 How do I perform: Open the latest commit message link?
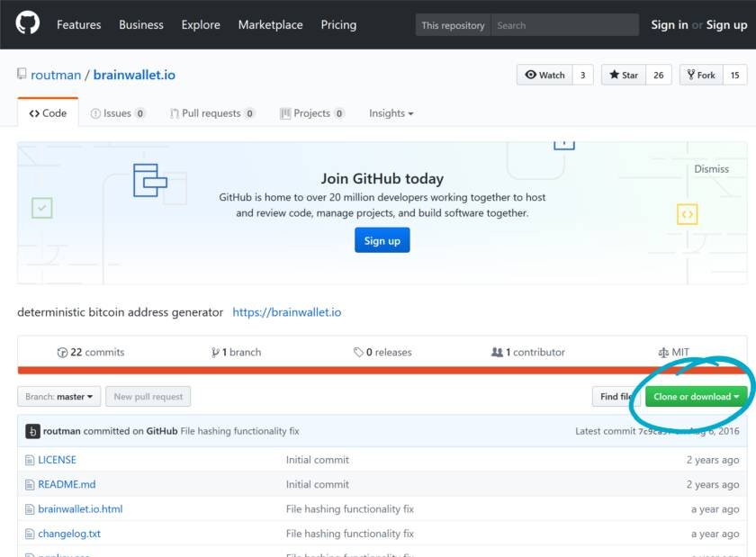tap(239, 431)
